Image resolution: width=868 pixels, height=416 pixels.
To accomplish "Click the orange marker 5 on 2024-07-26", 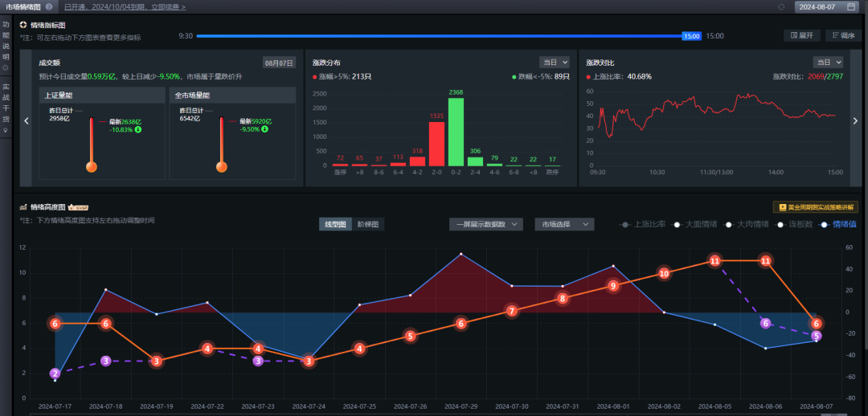I will pos(410,336).
